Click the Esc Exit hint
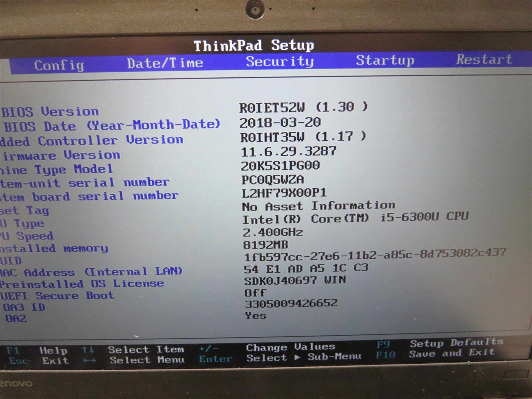The image size is (532, 399). click(x=39, y=360)
